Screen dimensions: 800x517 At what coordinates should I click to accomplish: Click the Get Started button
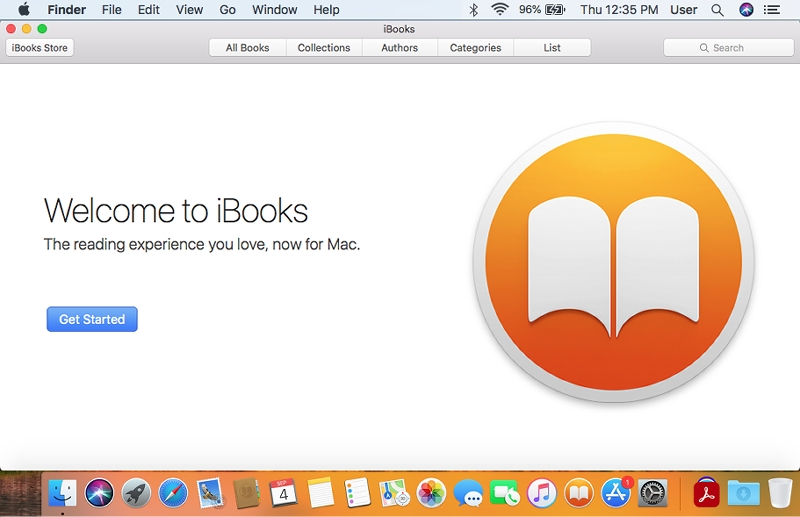[92, 319]
